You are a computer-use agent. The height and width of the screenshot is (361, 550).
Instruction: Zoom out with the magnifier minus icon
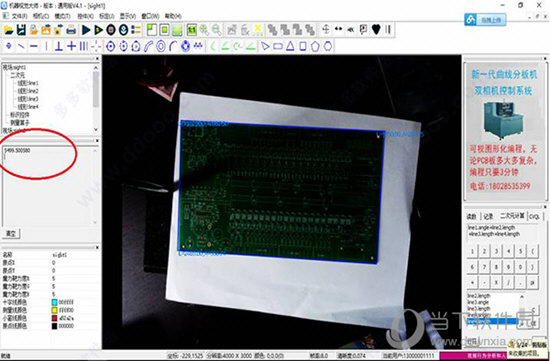tap(216, 30)
